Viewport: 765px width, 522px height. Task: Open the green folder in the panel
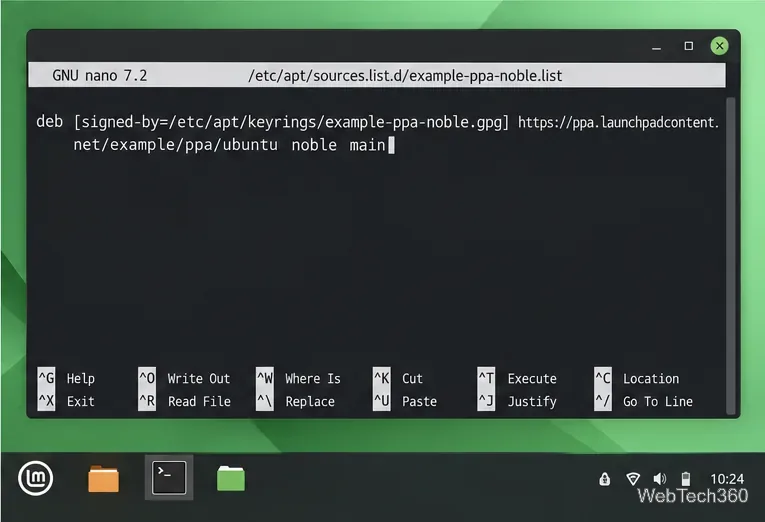(231, 478)
